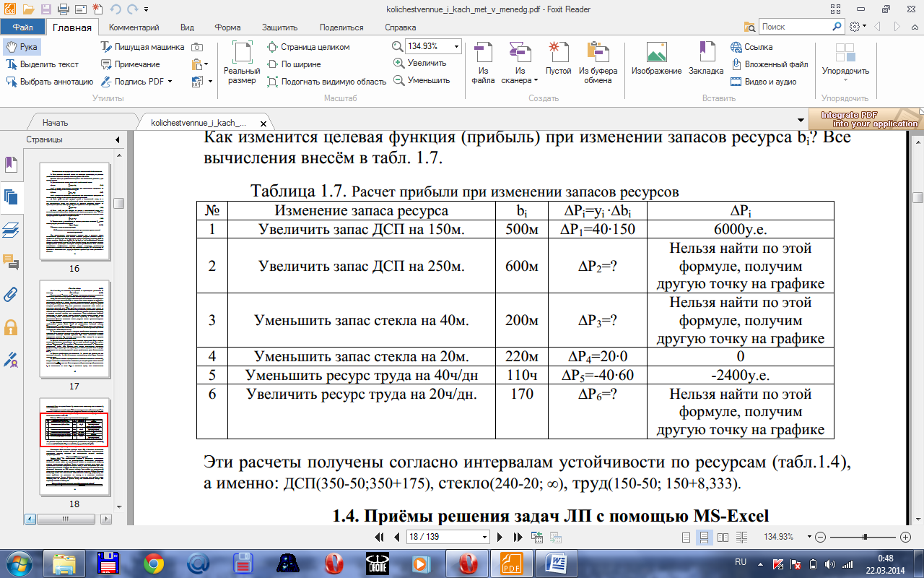Open the Защитить tab
Screen dimensions: 924x578
[x=280, y=27]
